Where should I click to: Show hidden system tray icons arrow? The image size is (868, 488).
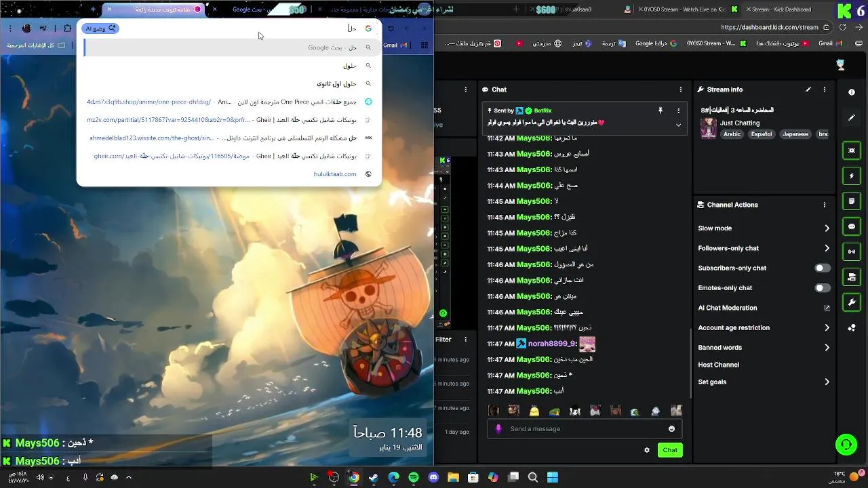[129, 477]
